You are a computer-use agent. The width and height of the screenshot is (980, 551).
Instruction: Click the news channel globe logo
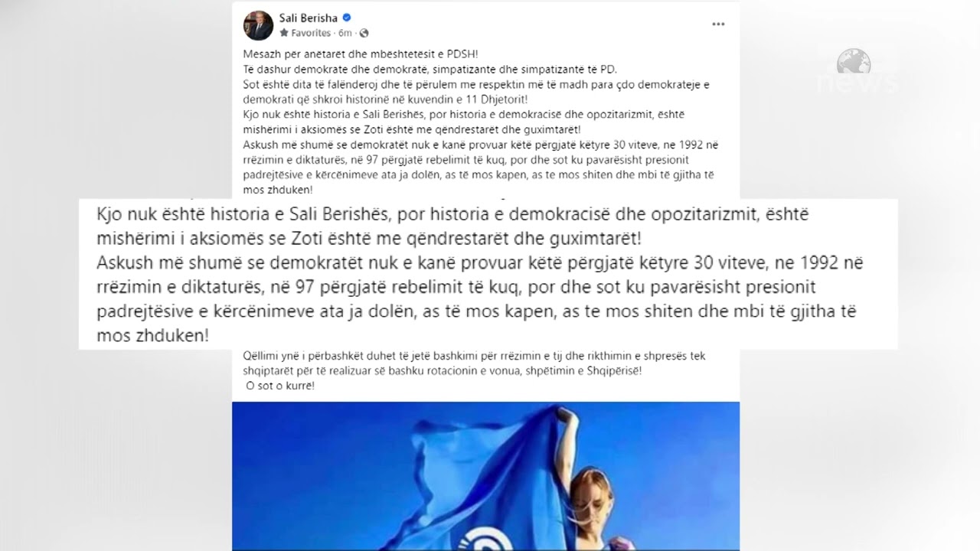(854, 61)
